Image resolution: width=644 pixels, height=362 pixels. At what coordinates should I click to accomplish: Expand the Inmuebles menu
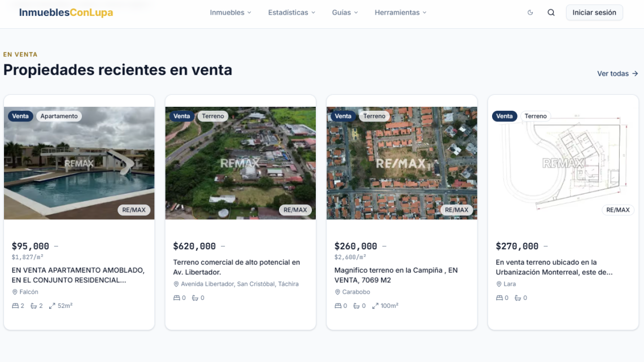(x=230, y=12)
